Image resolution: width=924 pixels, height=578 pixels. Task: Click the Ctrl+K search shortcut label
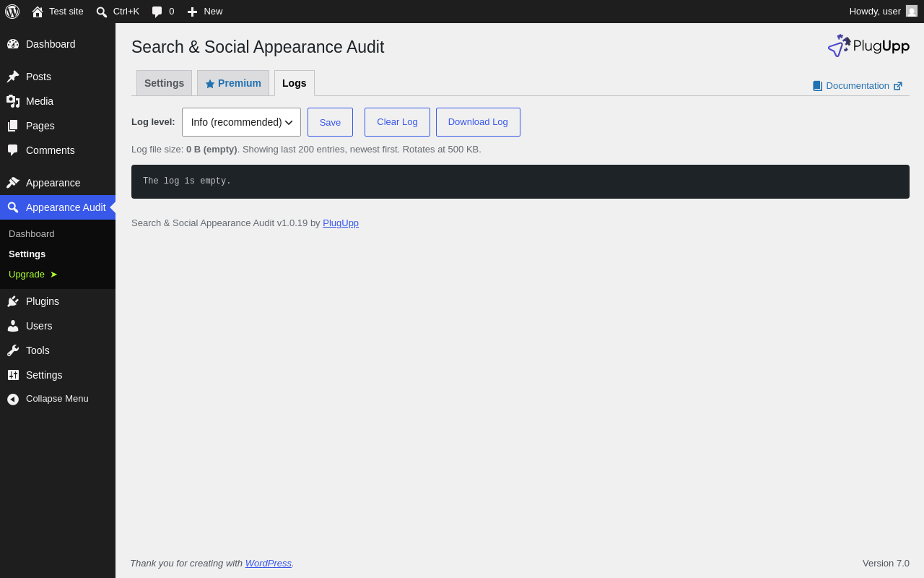point(126,12)
